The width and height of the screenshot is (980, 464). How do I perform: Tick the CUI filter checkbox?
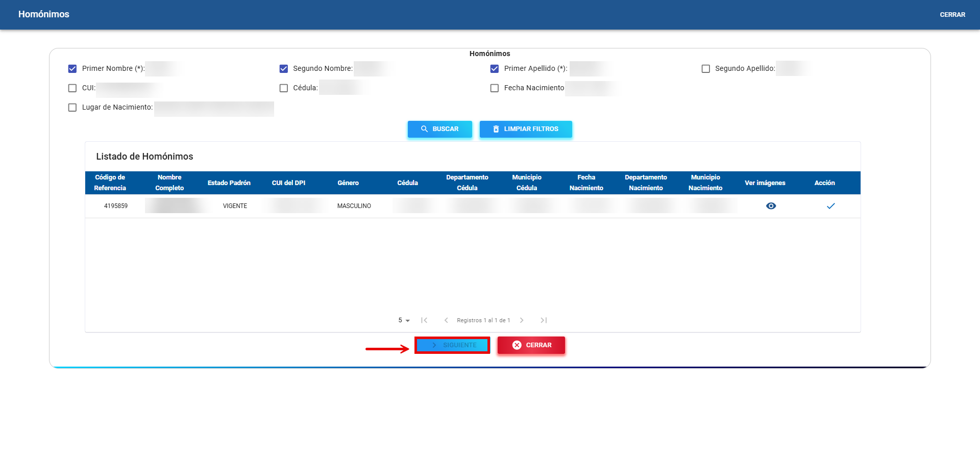pyautogui.click(x=72, y=88)
